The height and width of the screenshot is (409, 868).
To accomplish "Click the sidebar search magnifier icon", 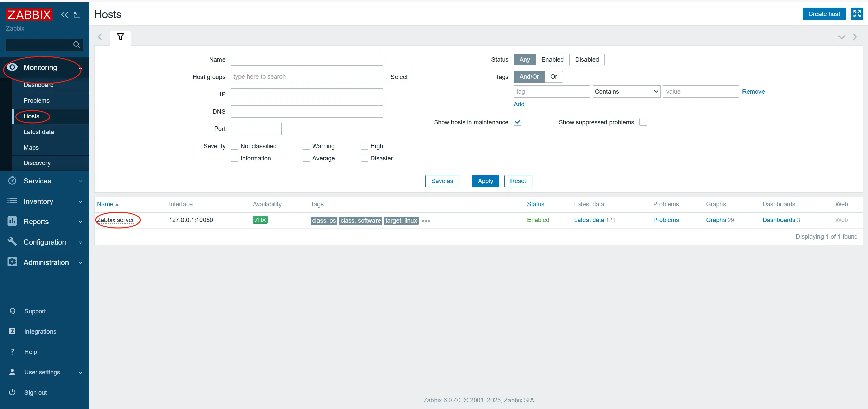I will click(77, 45).
